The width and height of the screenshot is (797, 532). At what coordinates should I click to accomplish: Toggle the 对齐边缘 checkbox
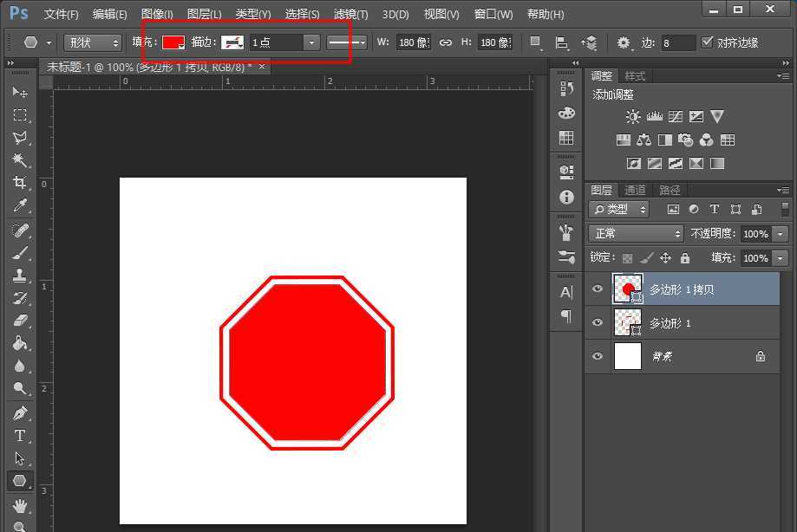pyautogui.click(x=707, y=42)
